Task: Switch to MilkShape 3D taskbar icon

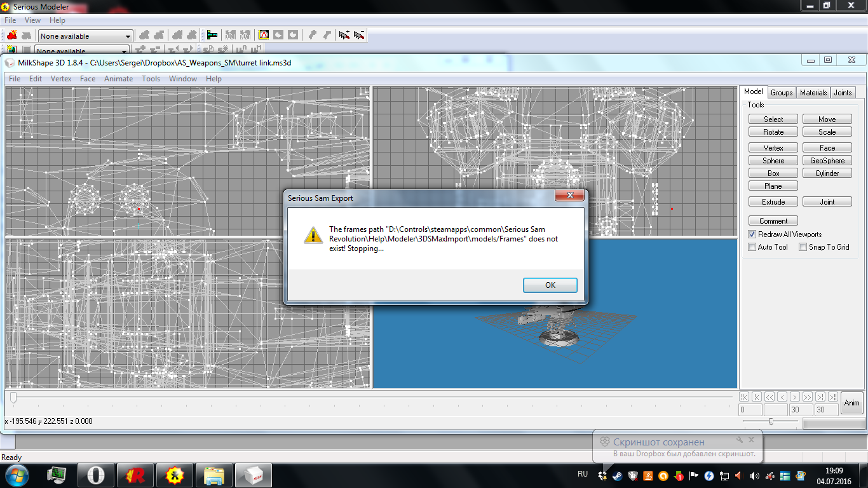Action: [x=254, y=475]
